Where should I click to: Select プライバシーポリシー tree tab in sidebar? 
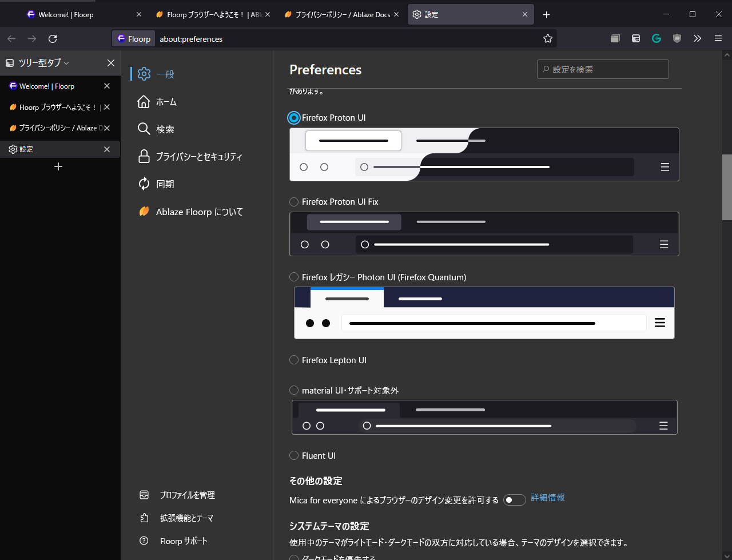click(x=60, y=128)
